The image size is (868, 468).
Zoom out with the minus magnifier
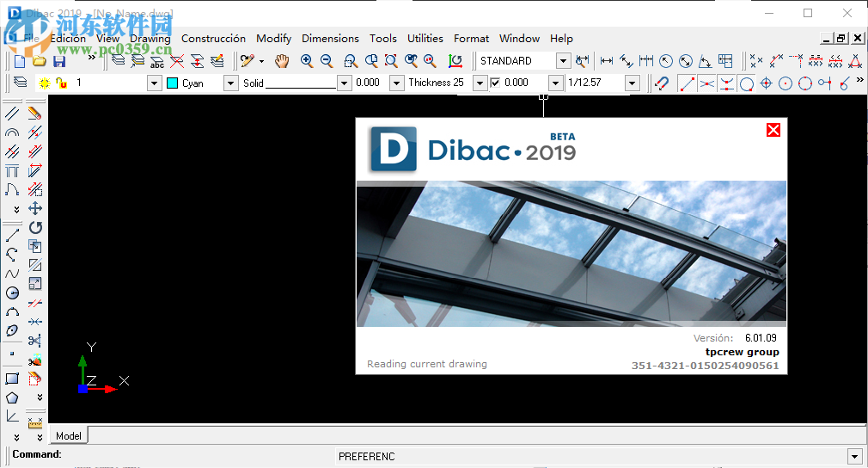[327, 61]
